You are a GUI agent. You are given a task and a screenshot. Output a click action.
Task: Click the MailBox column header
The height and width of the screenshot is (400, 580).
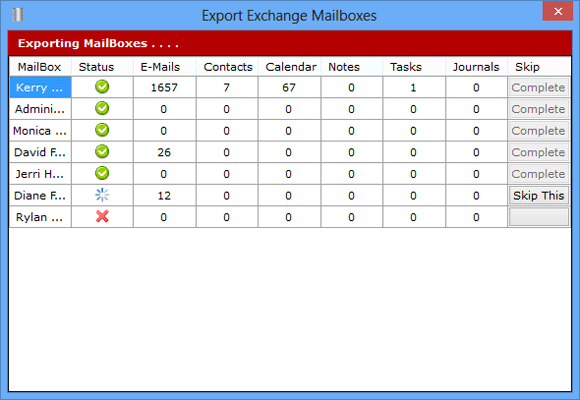click(x=39, y=67)
